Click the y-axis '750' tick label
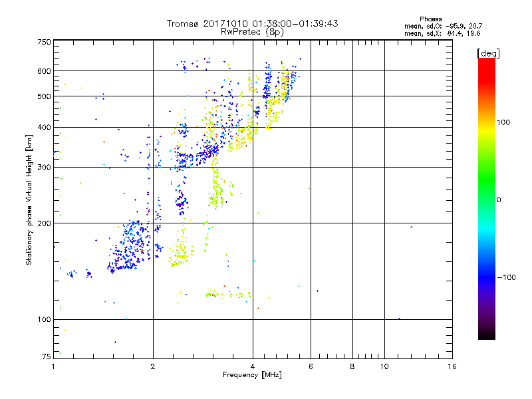Screen dimensions: 532x399 [44, 42]
